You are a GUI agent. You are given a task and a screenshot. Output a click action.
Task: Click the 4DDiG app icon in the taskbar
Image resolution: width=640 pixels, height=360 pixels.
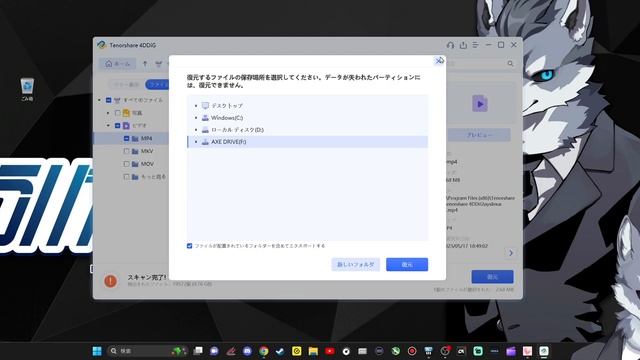click(x=544, y=351)
